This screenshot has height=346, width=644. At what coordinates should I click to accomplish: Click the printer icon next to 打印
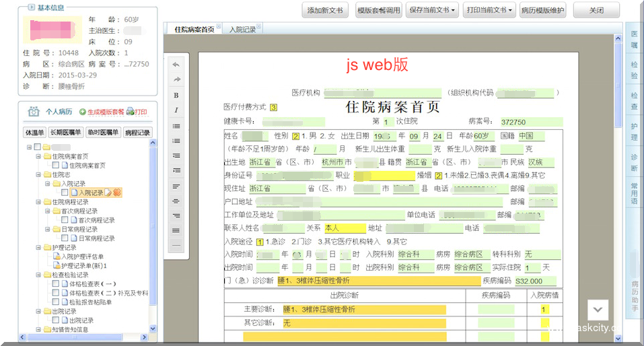click(130, 111)
